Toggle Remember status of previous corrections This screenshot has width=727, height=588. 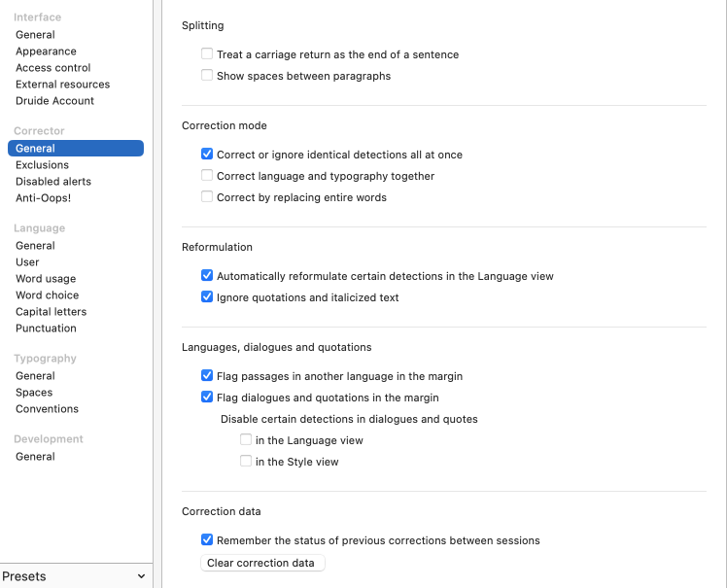[207, 540]
